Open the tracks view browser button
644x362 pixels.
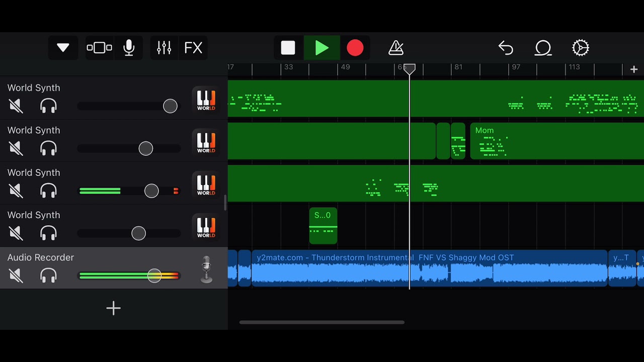pos(99,48)
